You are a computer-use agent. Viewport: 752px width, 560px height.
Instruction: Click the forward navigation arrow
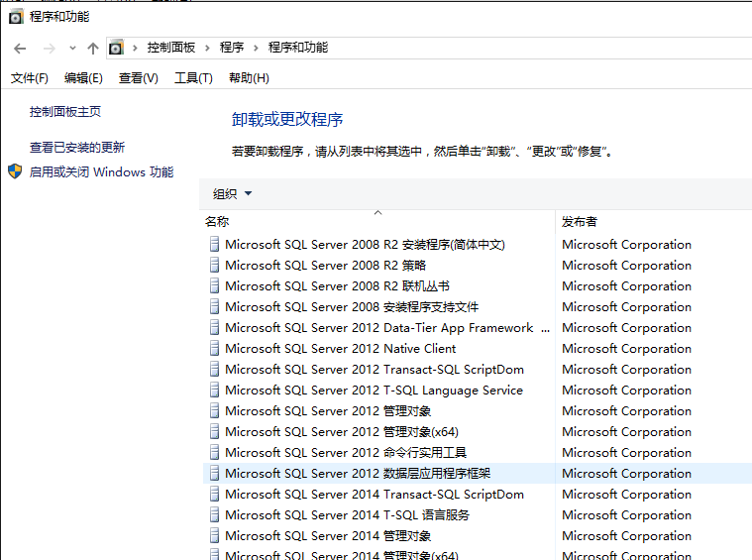[49, 48]
